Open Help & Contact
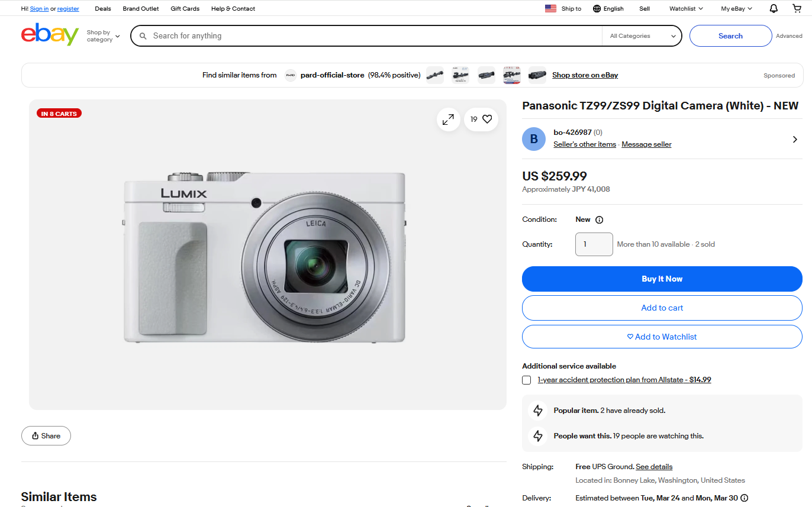Screen dimensions: 812x507 233,8
